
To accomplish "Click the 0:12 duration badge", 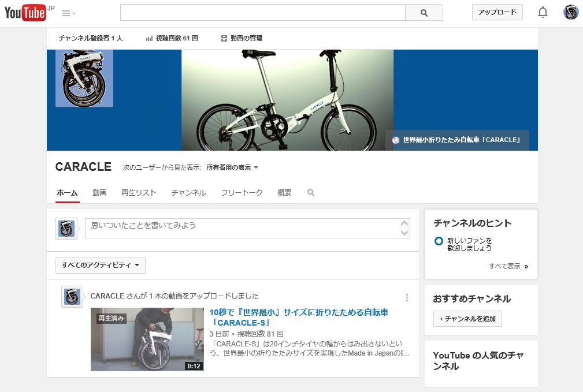I will click(194, 366).
